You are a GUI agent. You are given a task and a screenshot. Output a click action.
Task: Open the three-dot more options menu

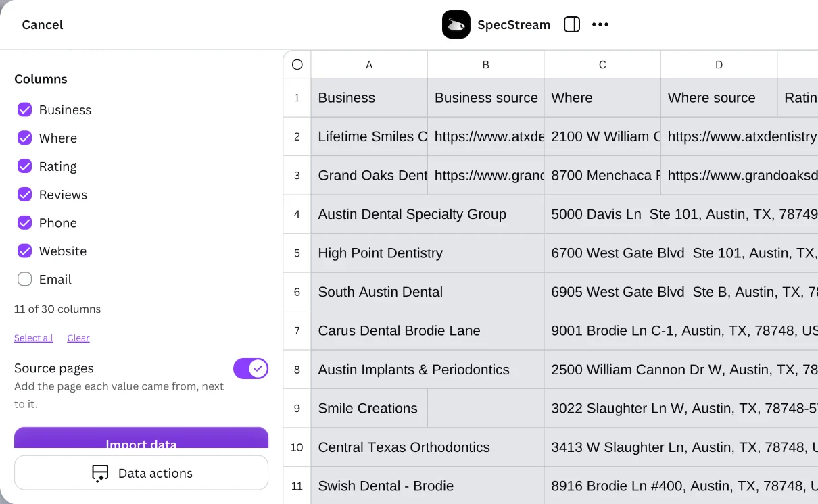tap(600, 24)
